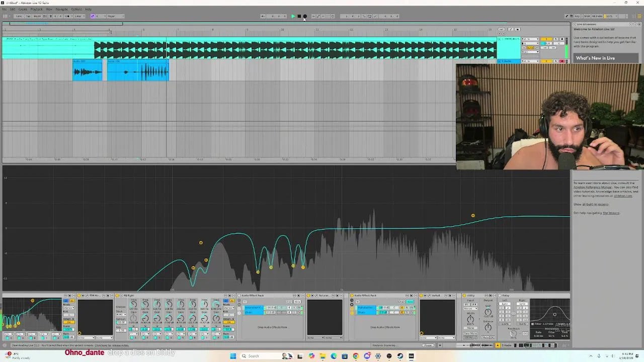Select the EQ point on the high shelf curve
The width and height of the screenshot is (644, 362).
pyautogui.click(x=473, y=216)
